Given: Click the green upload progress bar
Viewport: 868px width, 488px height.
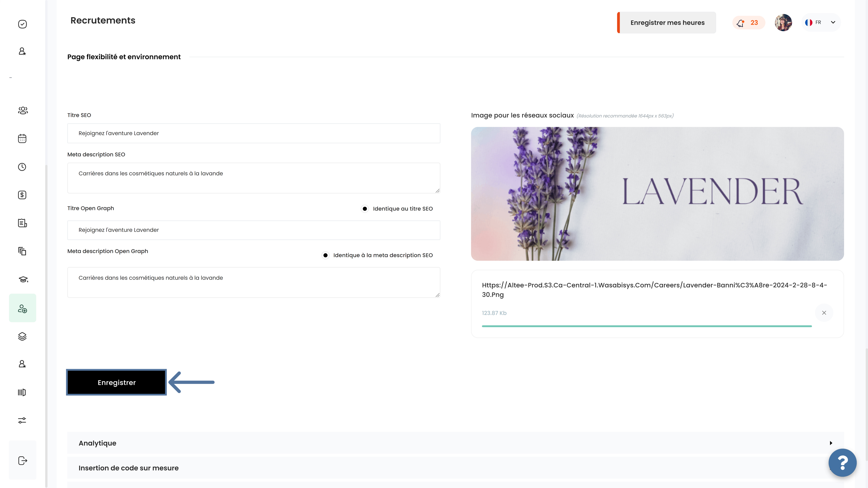Looking at the screenshot, I should click(x=647, y=326).
